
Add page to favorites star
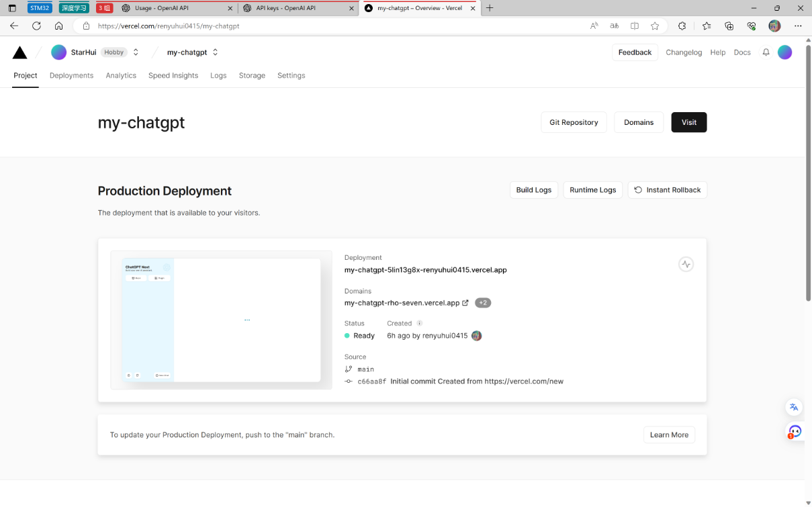click(x=655, y=26)
